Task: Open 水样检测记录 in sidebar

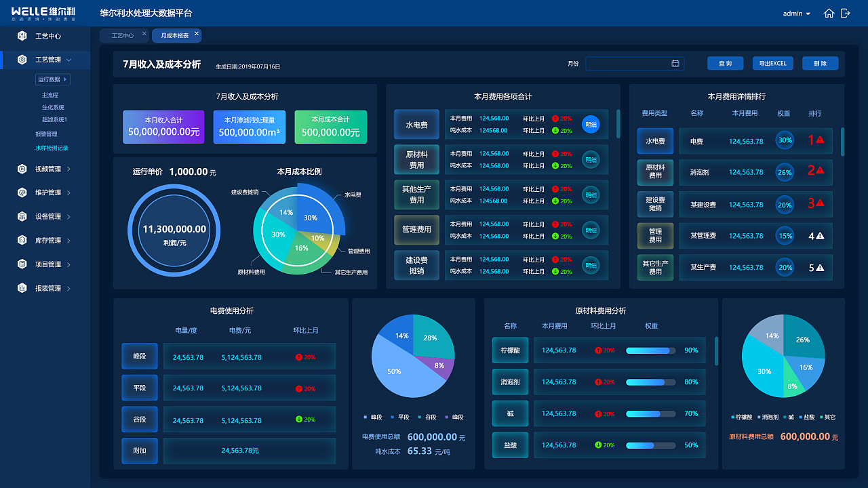Action: [52, 148]
